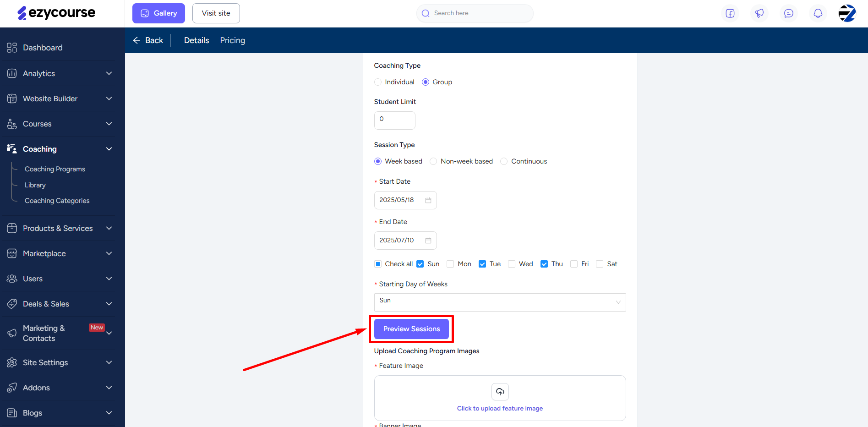Uncheck the Thu checkbox

tap(544, 264)
